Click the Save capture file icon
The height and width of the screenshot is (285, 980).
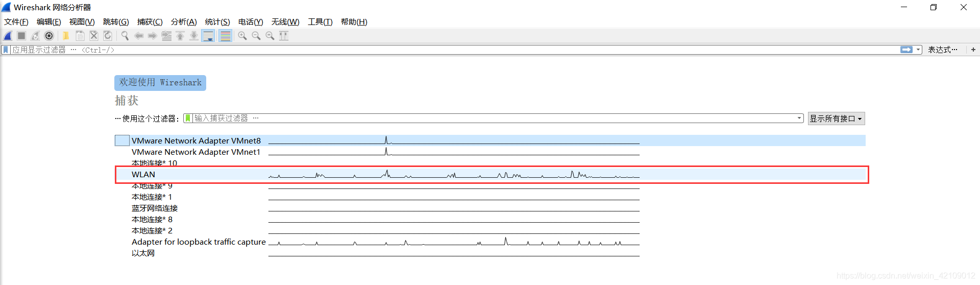tap(80, 36)
